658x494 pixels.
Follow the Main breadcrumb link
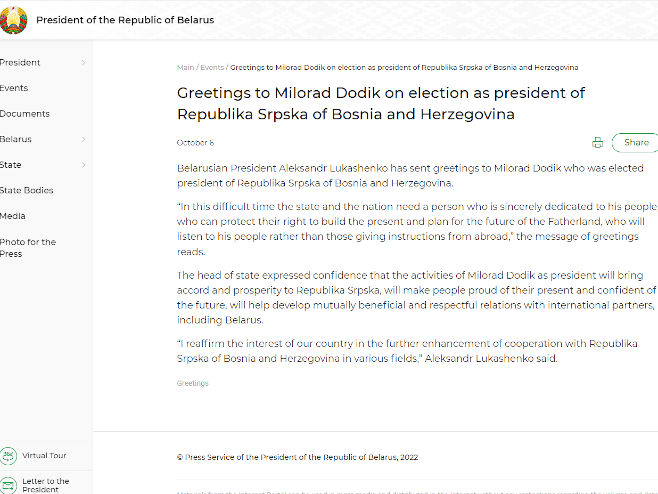coord(185,68)
